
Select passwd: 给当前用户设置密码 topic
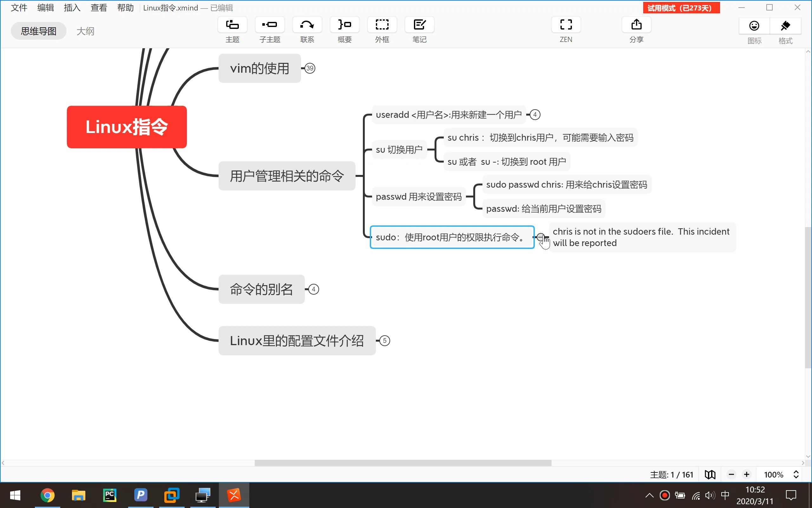(x=544, y=209)
